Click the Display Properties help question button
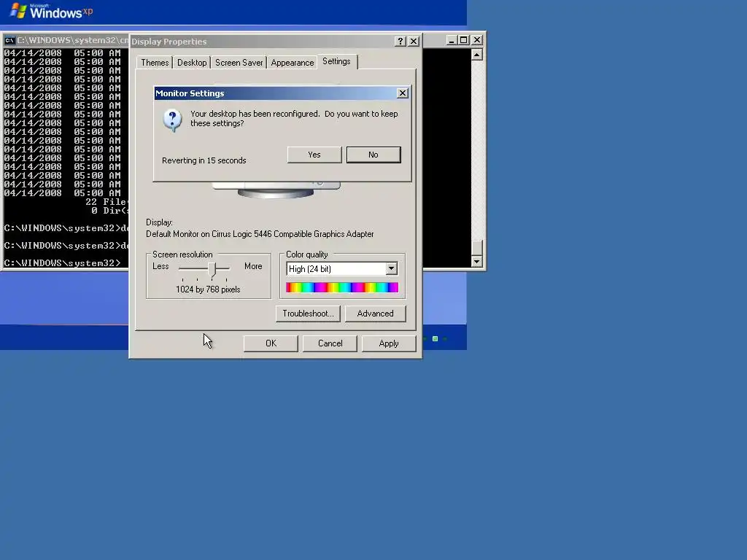 [x=400, y=42]
